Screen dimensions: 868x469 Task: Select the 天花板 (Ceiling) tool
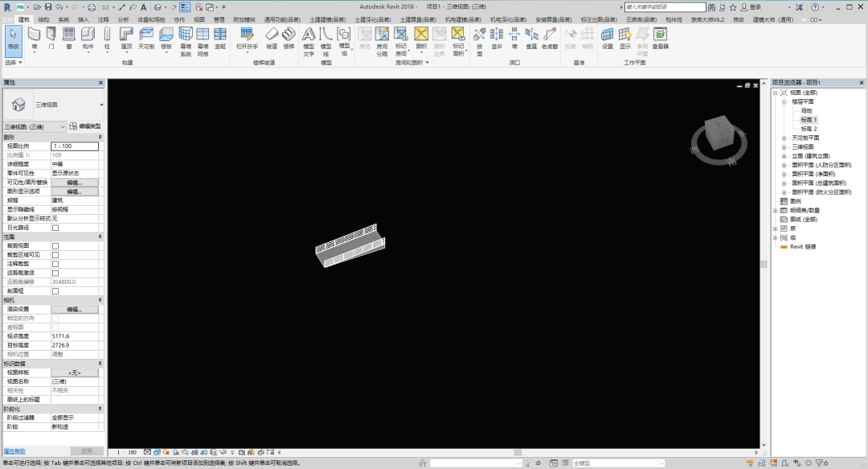(146, 39)
